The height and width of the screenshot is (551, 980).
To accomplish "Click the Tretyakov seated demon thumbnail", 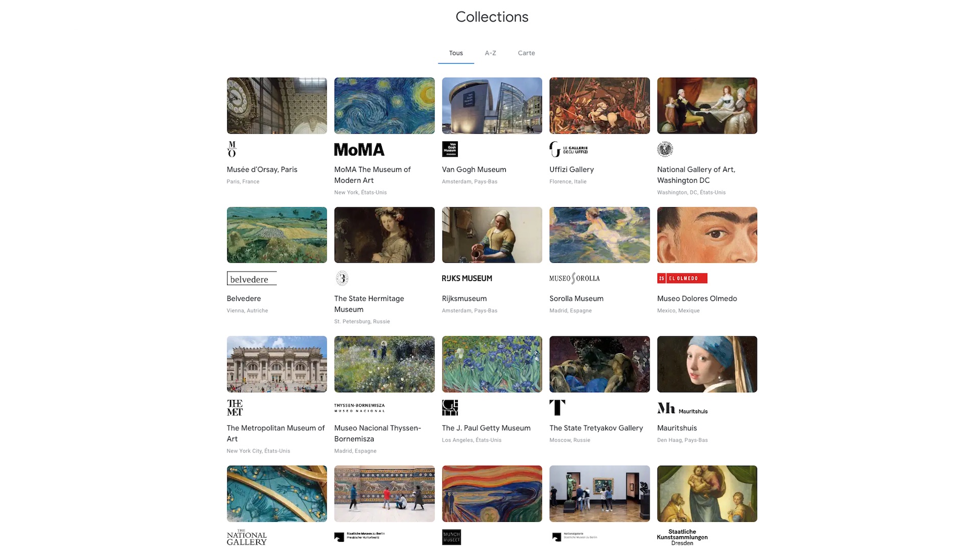I will coord(600,364).
